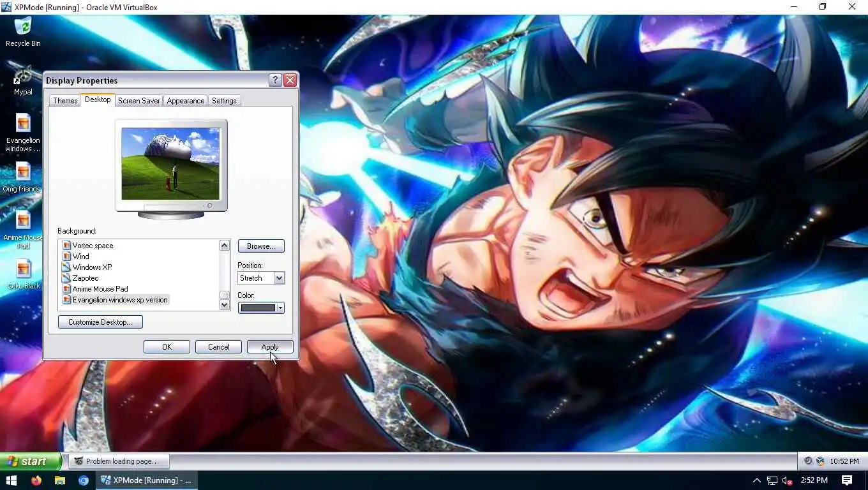Click the VirtualBox guest additions tray icon
Screen dimensions: 868x490
(820, 461)
